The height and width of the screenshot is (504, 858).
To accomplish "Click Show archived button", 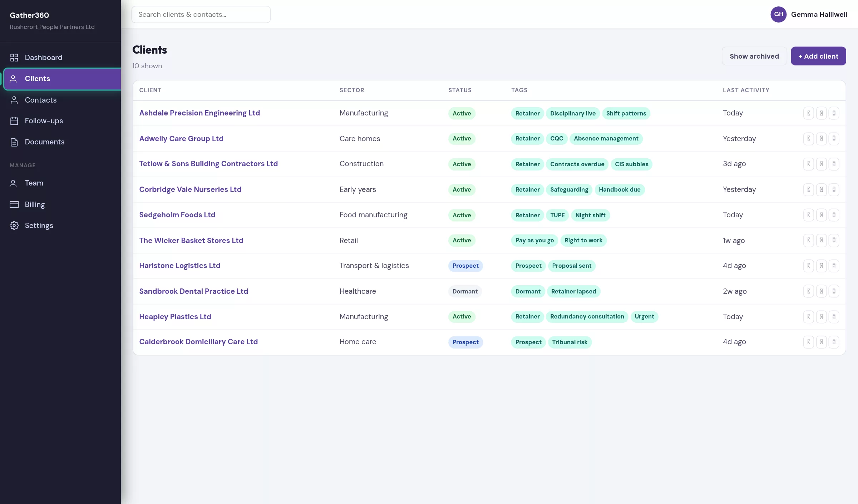I will (x=754, y=56).
